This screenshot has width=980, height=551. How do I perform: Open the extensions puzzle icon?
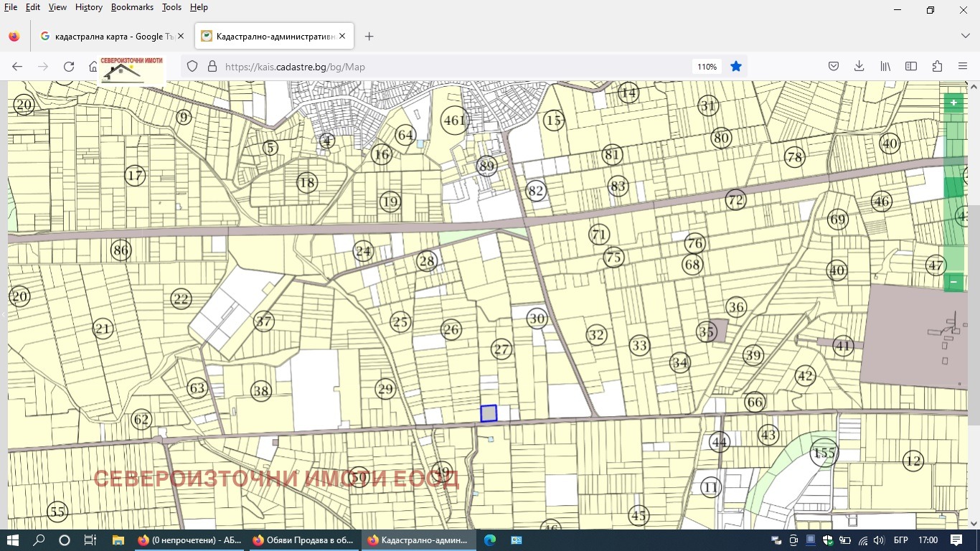(x=937, y=67)
